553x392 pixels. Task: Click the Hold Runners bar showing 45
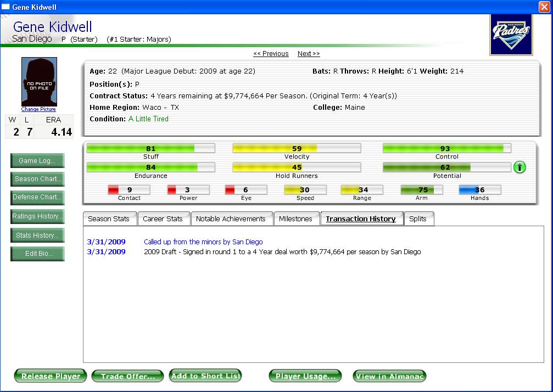(297, 167)
